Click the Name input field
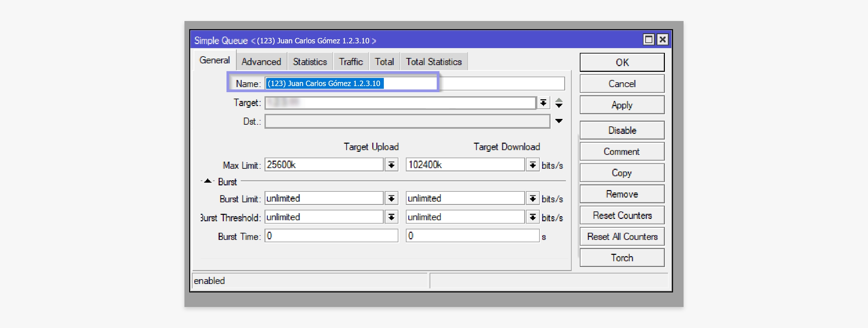Viewport: 868px width, 328px height. [x=414, y=84]
